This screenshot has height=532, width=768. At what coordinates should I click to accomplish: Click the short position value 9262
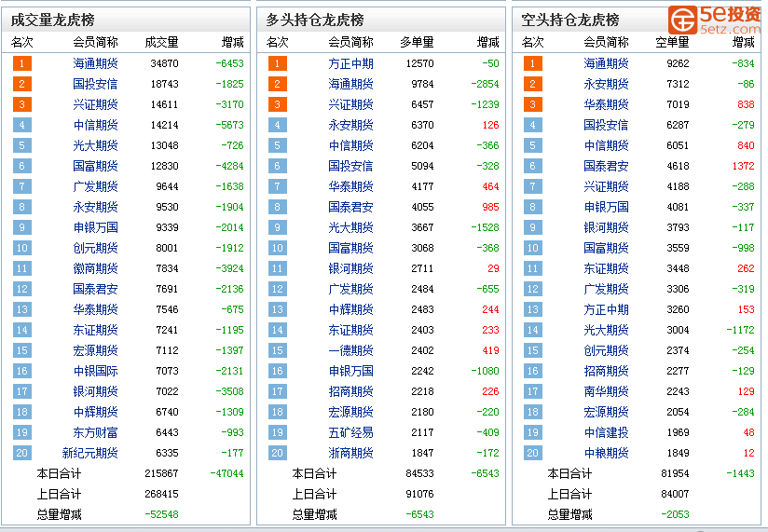tap(678, 63)
